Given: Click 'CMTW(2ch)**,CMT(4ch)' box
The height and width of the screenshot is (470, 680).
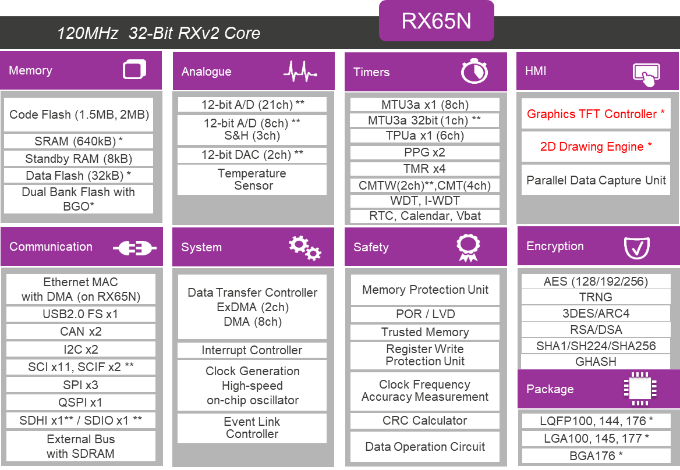Looking at the screenshot, I should 425,186.
